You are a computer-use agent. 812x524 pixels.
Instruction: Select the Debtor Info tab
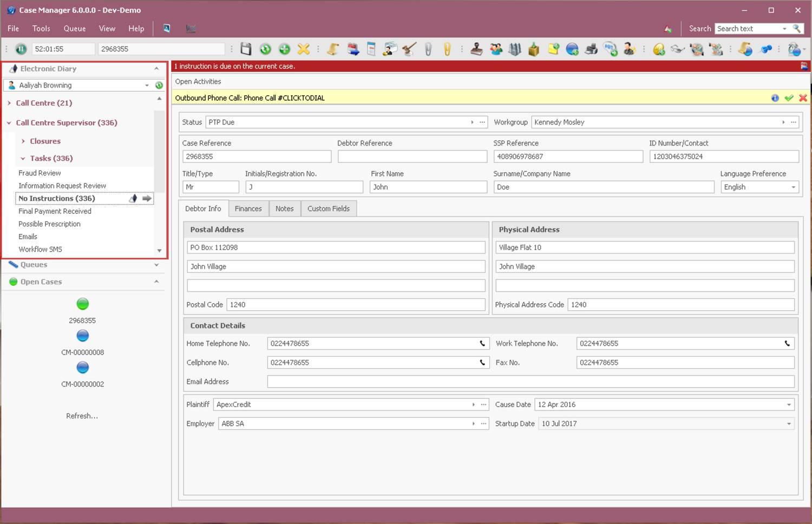[x=203, y=208]
